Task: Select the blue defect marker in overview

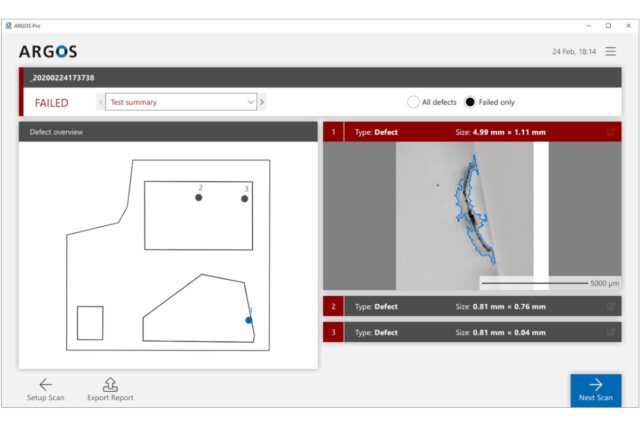Action: tap(249, 320)
